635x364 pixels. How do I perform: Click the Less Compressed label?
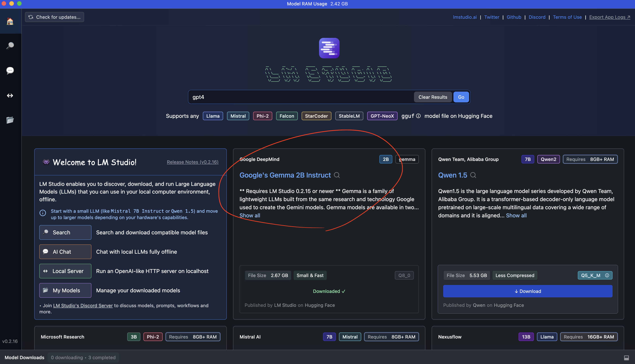pyautogui.click(x=515, y=275)
